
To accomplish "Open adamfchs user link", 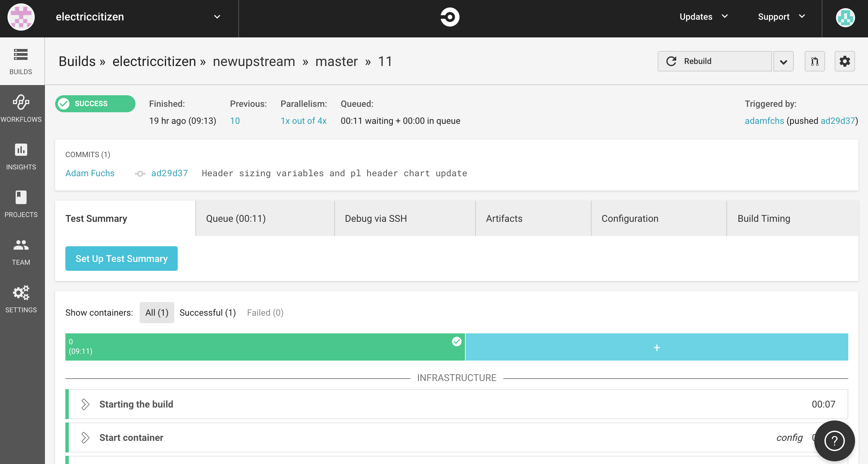I will (x=765, y=121).
